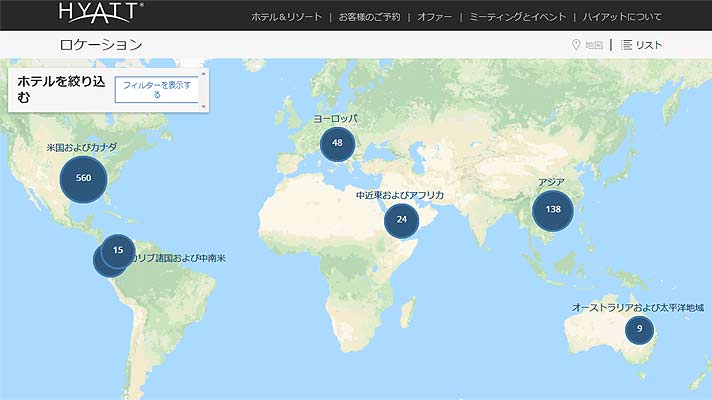Open the オファー menu

tap(435, 17)
